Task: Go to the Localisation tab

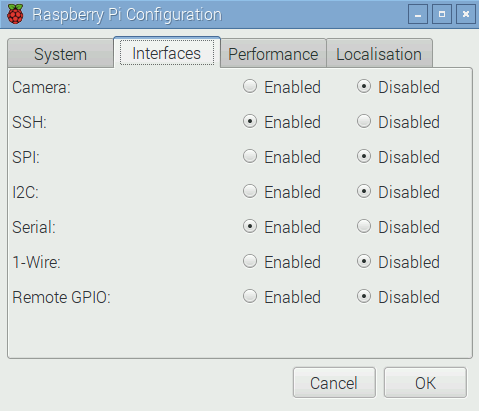Action: pos(379,54)
